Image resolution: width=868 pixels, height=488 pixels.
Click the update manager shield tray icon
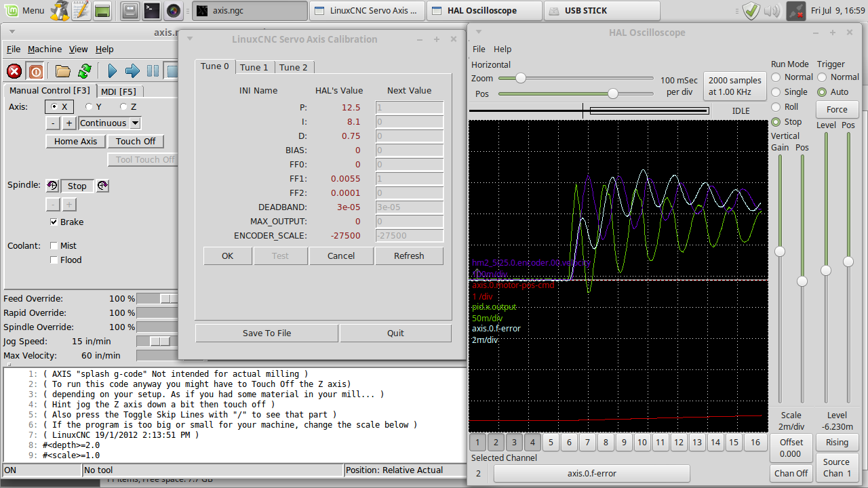[751, 10]
